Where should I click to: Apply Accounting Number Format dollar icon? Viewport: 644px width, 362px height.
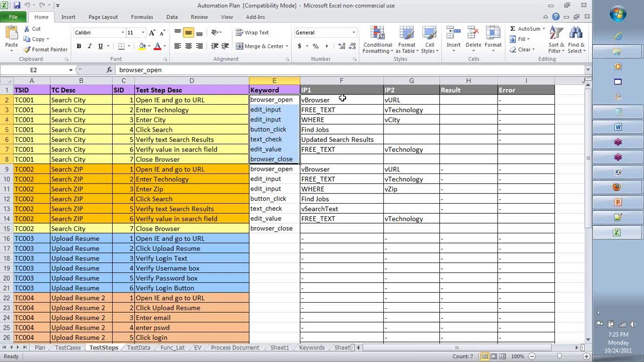(299, 46)
